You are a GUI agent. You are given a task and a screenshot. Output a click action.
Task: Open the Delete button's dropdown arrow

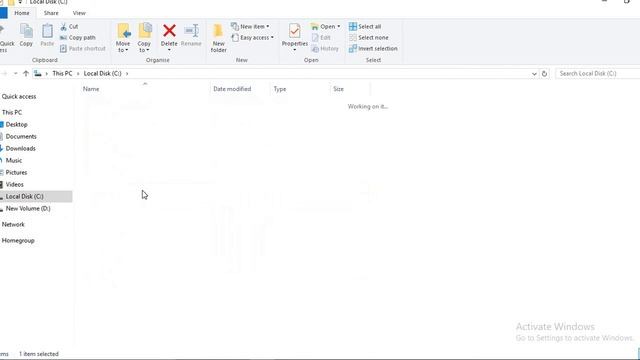coord(169,50)
